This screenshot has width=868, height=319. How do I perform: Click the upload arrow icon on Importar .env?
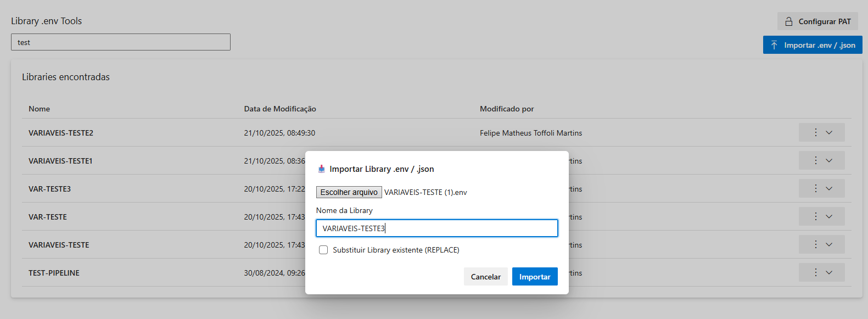point(774,45)
